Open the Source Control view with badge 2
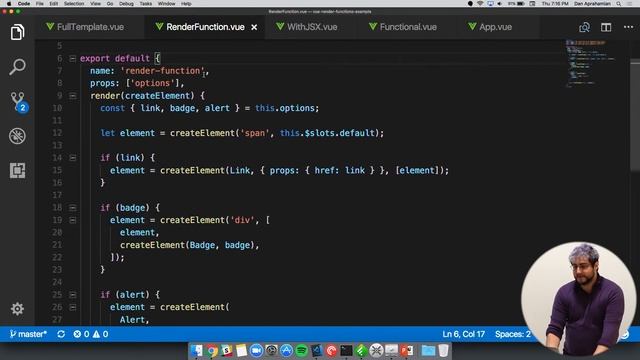The image size is (640, 360). (x=18, y=102)
